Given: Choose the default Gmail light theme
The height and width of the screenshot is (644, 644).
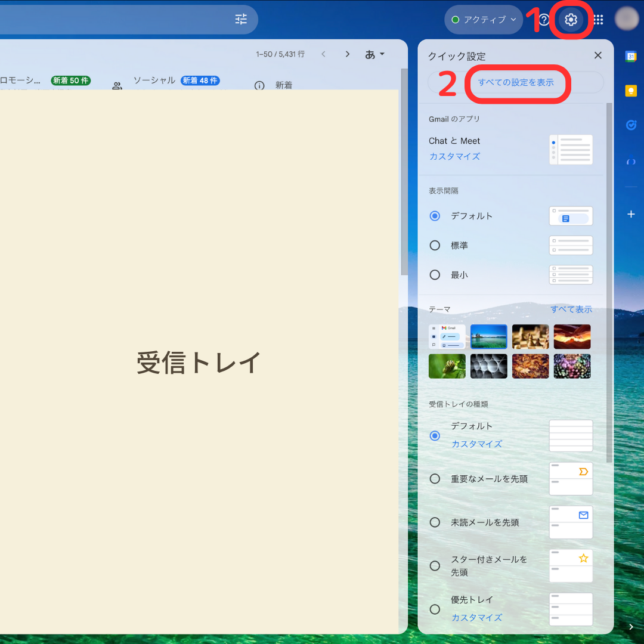Looking at the screenshot, I should 447,337.
